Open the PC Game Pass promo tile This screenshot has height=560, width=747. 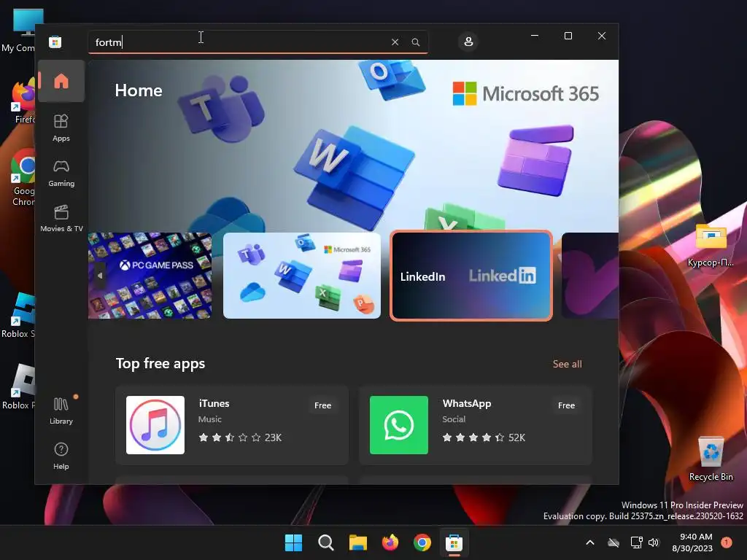coord(150,275)
